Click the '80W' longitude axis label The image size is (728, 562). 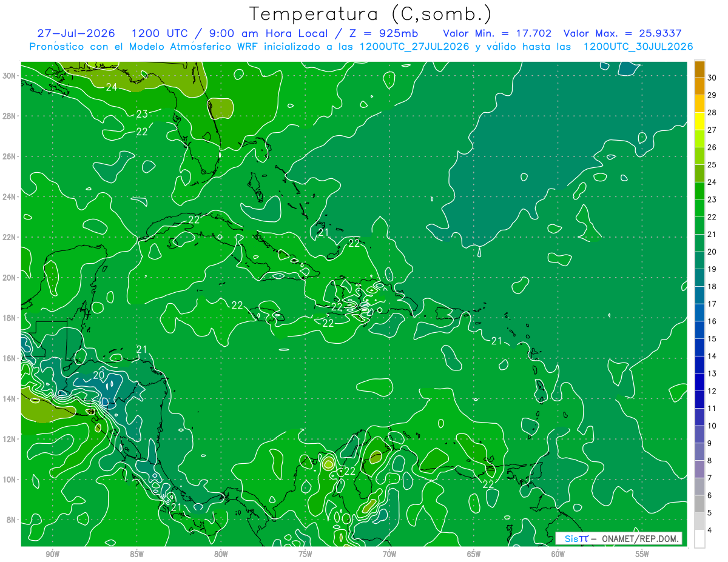click(221, 554)
